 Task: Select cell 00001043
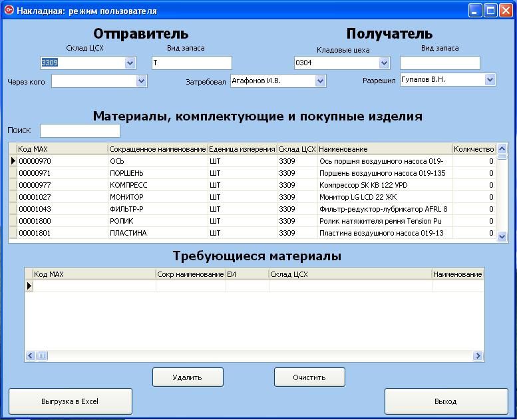coord(63,209)
